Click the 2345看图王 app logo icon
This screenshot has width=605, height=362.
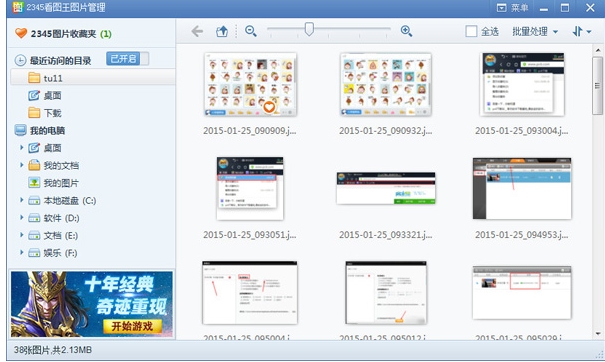18,7
